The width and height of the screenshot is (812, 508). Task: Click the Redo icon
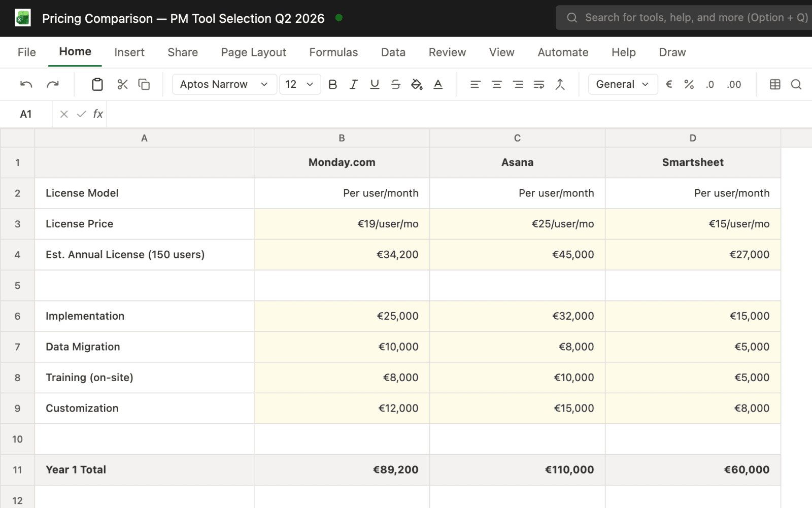tap(53, 84)
